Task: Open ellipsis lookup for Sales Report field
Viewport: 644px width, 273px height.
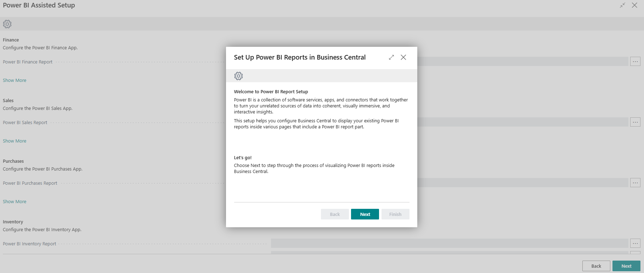Action: coord(635,122)
